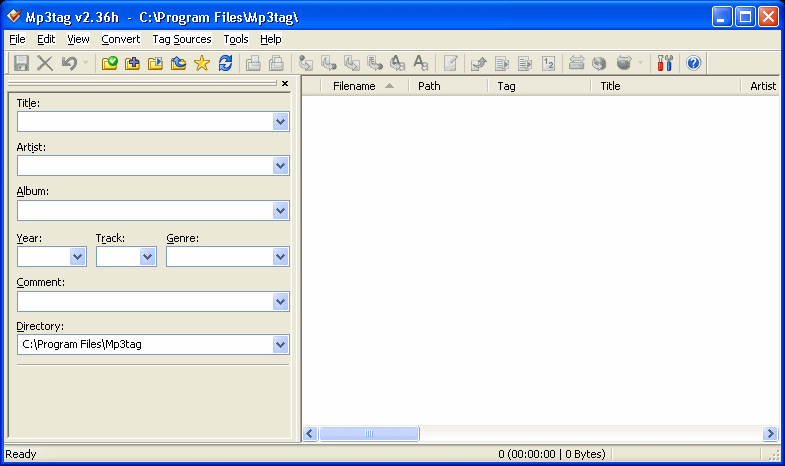Viewport: 785px width, 466px height.
Task: Click the Parent directory folder icon with blue arrow
Action: coord(178,63)
